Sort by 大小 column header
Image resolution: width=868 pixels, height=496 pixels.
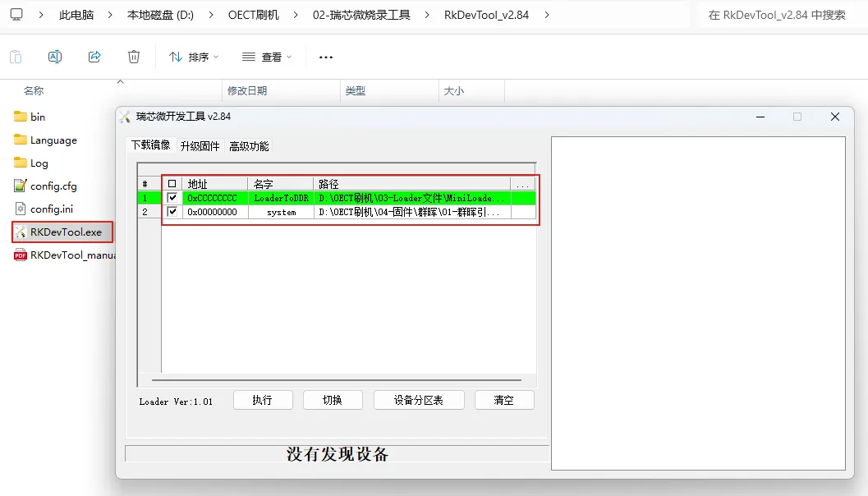pyautogui.click(x=454, y=91)
